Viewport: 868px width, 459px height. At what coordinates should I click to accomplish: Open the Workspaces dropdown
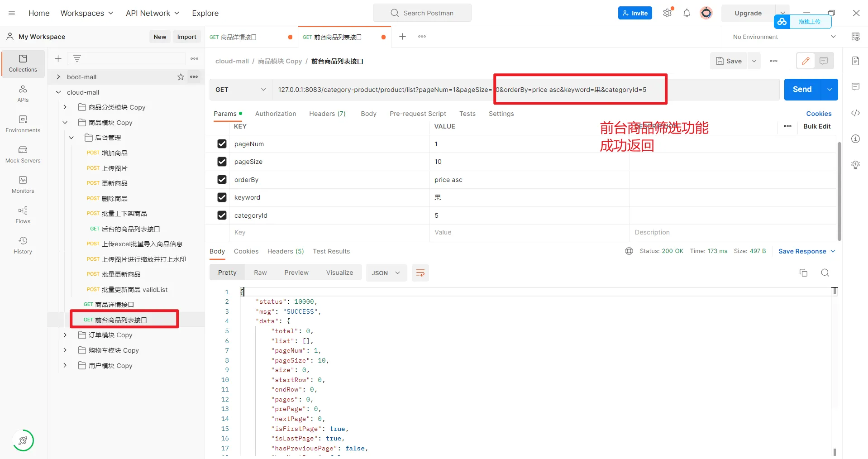pyautogui.click(x=87, y=13)
